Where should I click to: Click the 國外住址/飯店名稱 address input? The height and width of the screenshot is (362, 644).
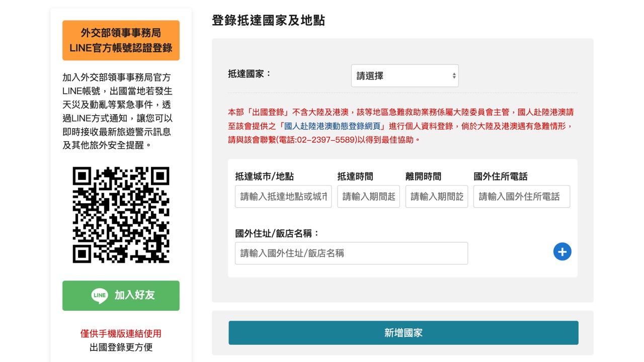pyautogui.click(x=351, y=253)
